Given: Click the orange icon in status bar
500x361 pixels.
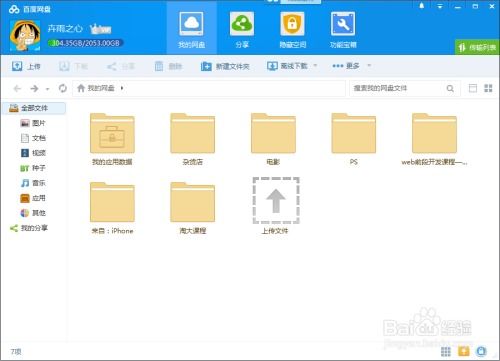Looking at the screenshot, I should (x=463, y=351).
